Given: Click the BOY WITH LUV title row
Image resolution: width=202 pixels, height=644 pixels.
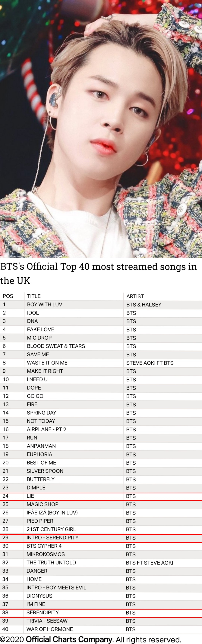Looking at the screenshot, I should (x=101, y=305).
